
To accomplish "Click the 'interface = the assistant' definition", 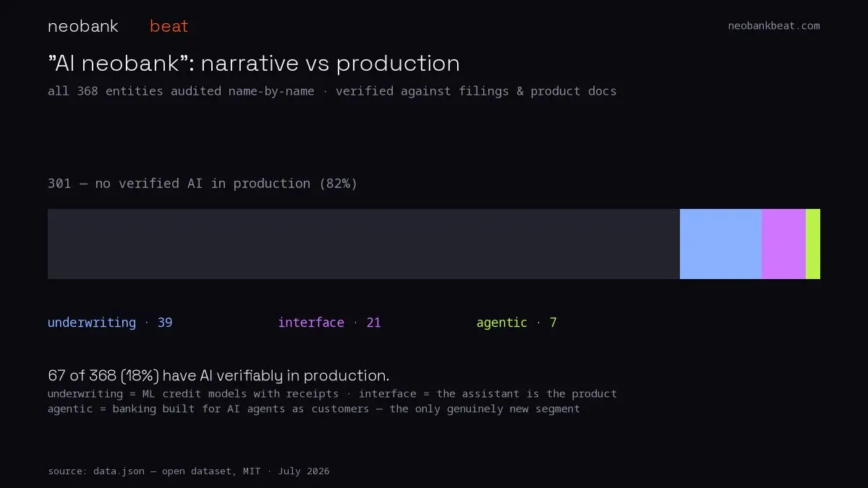I will click(x=488, y=394).
